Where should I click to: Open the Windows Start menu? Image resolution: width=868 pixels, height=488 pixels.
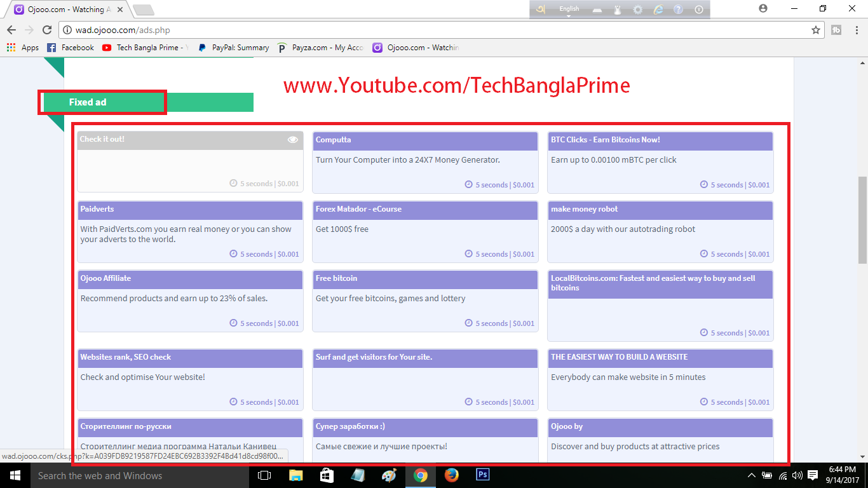point(15,475)
